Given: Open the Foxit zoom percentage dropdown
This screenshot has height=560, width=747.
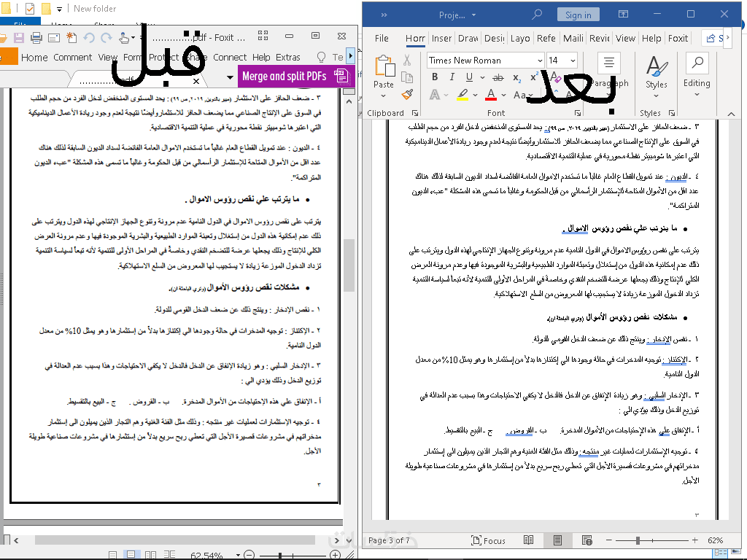Looking at the screenshot, I should click(x=238, y=555).
